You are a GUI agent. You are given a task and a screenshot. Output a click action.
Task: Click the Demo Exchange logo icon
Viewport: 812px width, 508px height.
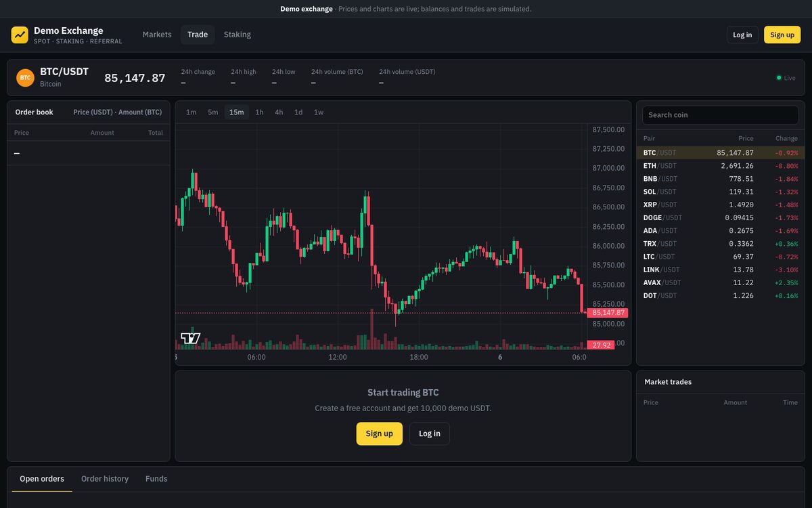pyautogui.click(x=20, y=35)
